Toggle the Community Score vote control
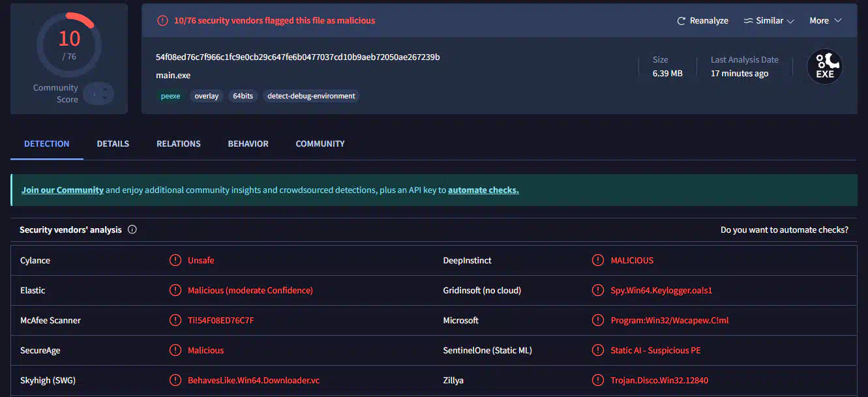The height and width of the screenshot is (397, 868). click(98, 94)
